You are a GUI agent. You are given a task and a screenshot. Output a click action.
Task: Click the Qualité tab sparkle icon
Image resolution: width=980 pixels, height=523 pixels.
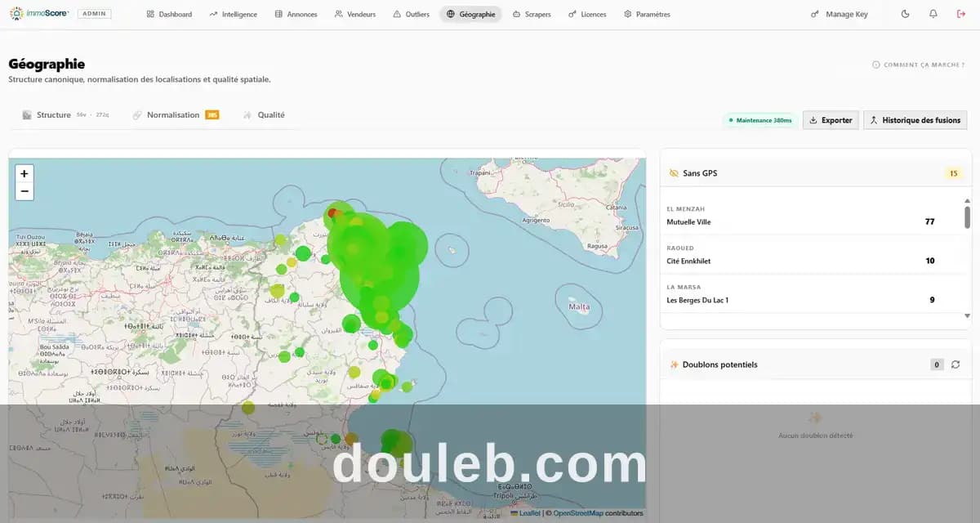247,115
